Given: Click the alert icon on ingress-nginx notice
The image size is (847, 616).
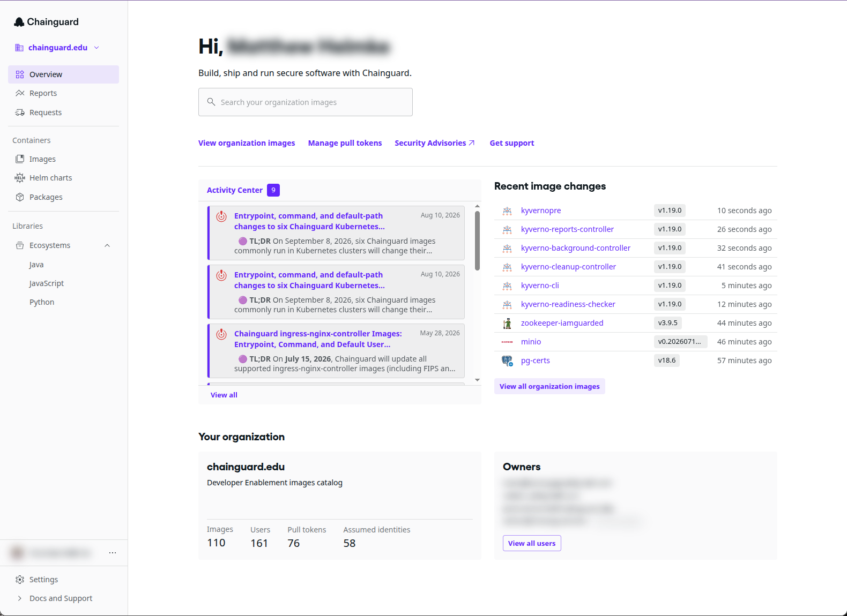Looking at the screenshot, I should (221, 334).
